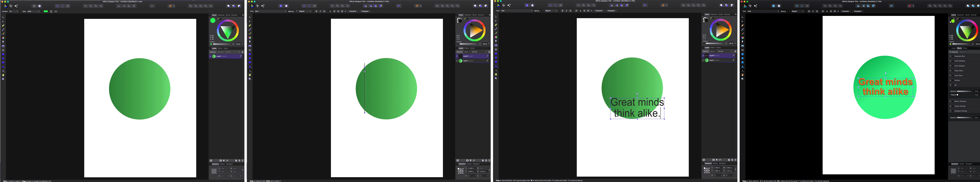Select the Artistic Text tool in second window
The width and height of the screenshot is (980, 182).
tap(250, 71)
